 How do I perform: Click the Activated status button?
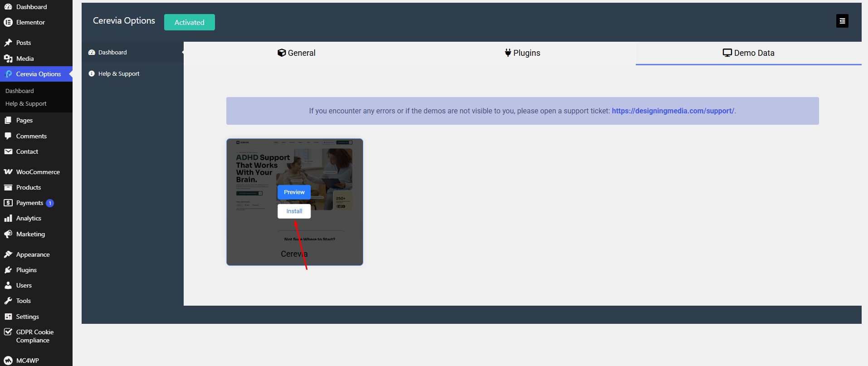190,22
